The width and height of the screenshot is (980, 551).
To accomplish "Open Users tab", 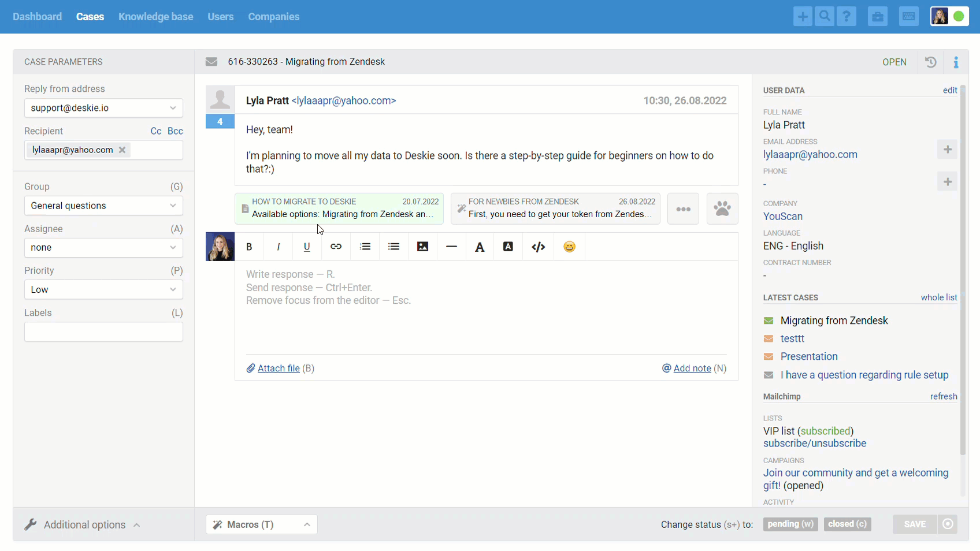I will [221, 17].
